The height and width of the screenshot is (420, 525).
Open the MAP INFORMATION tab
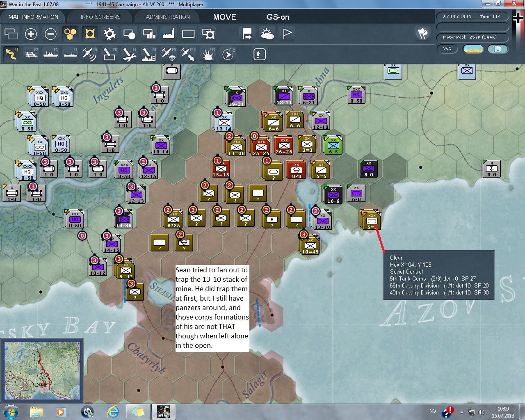pos(33,17)
